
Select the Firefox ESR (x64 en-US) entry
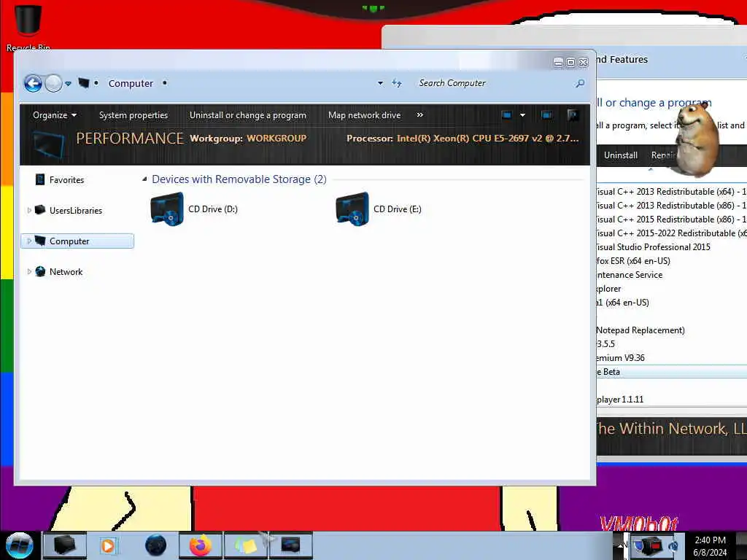(672, 260)
